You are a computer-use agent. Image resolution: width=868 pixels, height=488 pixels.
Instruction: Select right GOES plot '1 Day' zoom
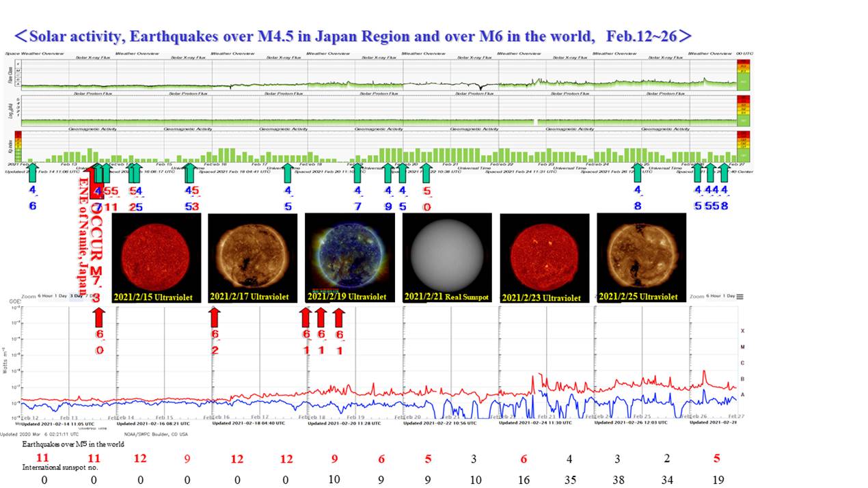(729, 296)
